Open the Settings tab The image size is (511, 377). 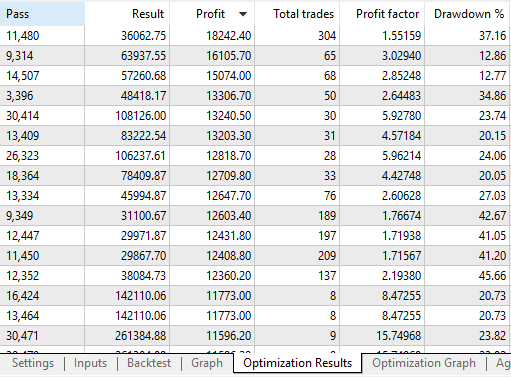pos(33,363)
